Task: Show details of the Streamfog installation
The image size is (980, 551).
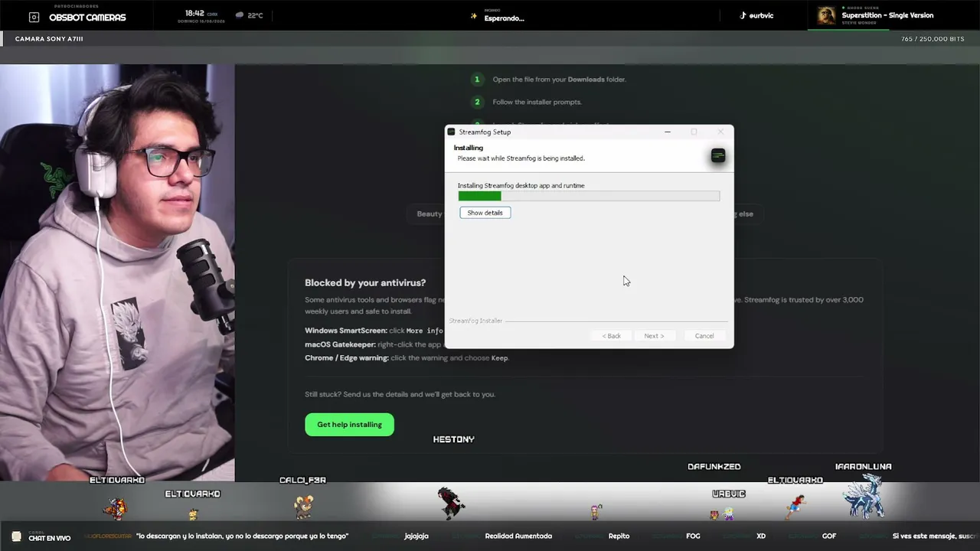Action: pyautogui.click(x=485, y=213)
